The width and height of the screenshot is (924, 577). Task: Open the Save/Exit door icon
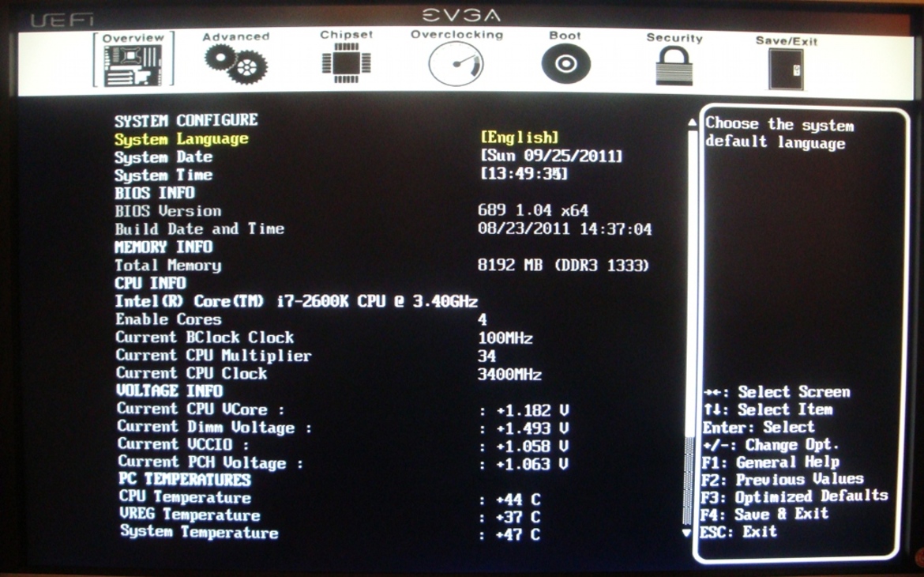click(x=786, y=69)
